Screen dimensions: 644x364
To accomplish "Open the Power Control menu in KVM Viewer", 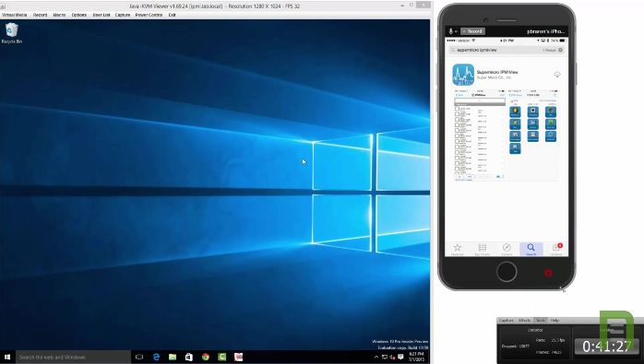I will pyautogui.click(x=149, y=15).
